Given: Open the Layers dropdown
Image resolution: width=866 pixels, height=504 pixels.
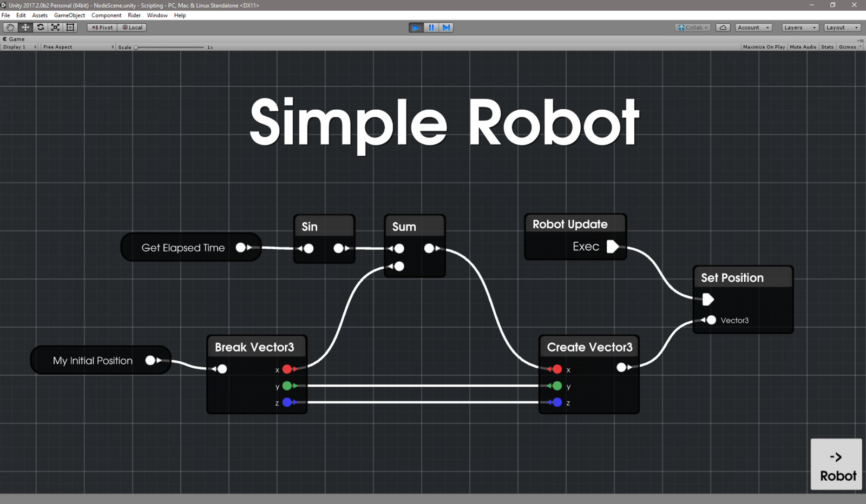Looking at the screenshot, I should 799,27.
